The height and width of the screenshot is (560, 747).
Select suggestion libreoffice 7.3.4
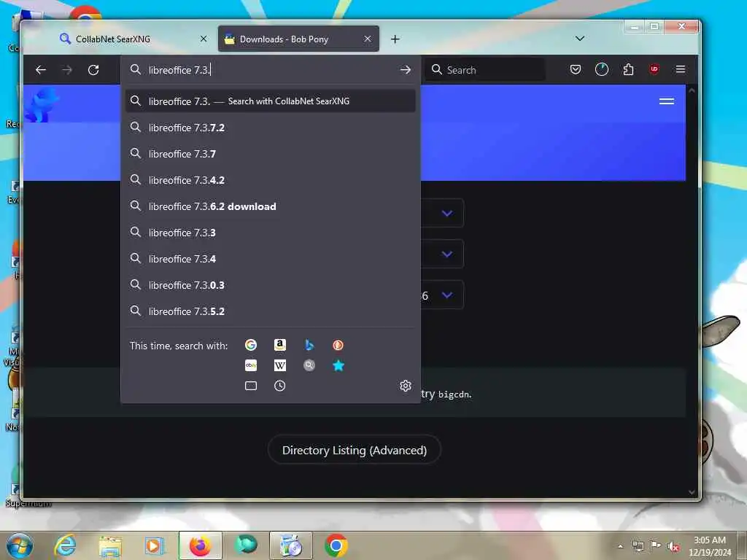[270, 259]
